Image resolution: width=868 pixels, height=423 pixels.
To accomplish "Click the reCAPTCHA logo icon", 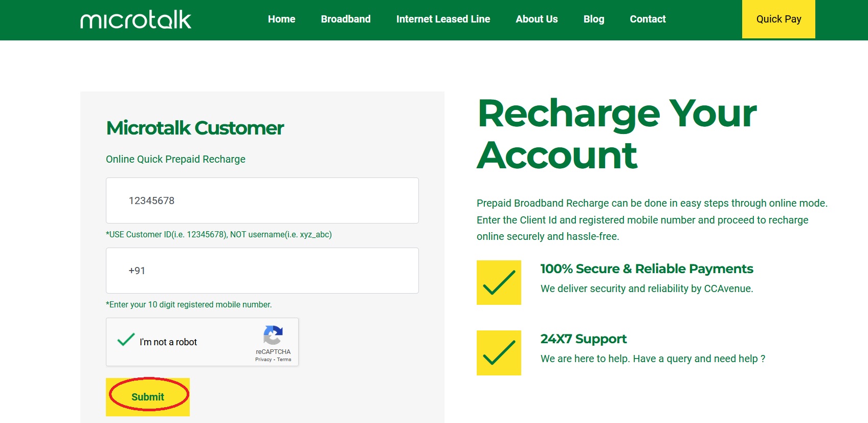I will pyautogui.click(x=273, y=336).
